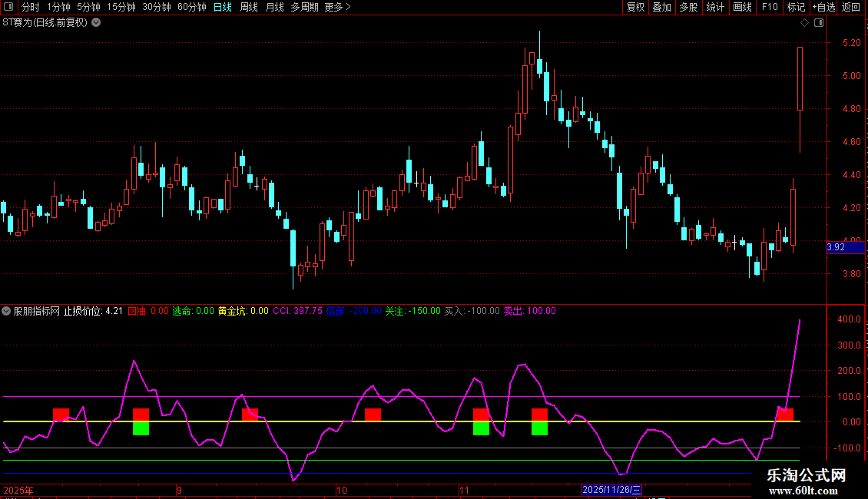Click the 复权 button
This screenshot has height=499, width=868.
(x=635, y=7)
